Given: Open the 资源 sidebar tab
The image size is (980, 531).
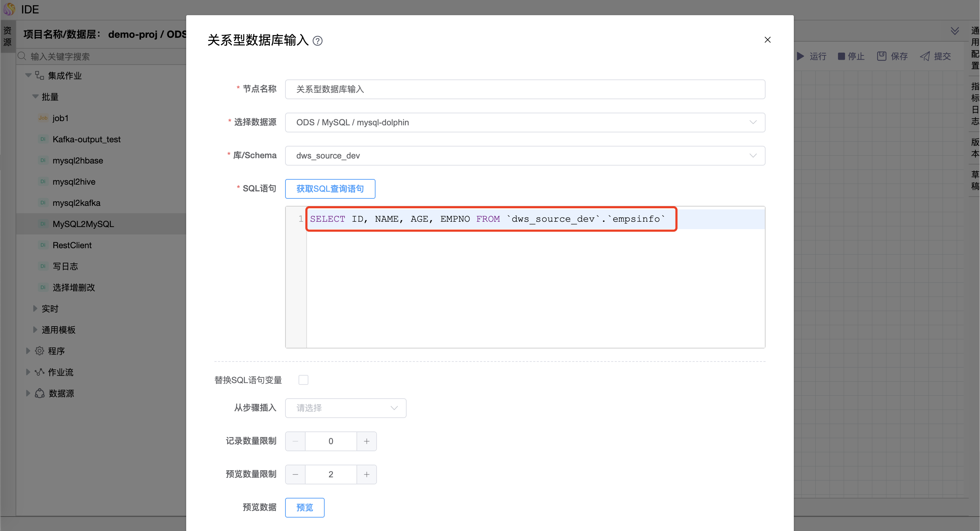Looking at the screenshot, I should (8, 35).
